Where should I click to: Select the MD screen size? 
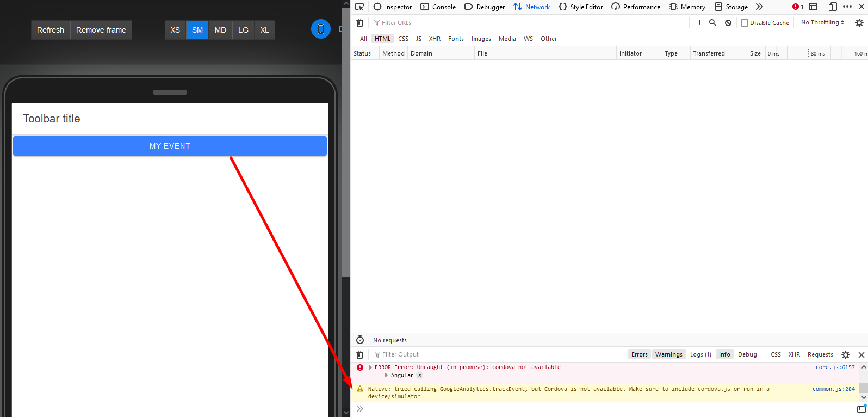click(x=220, y=30)
